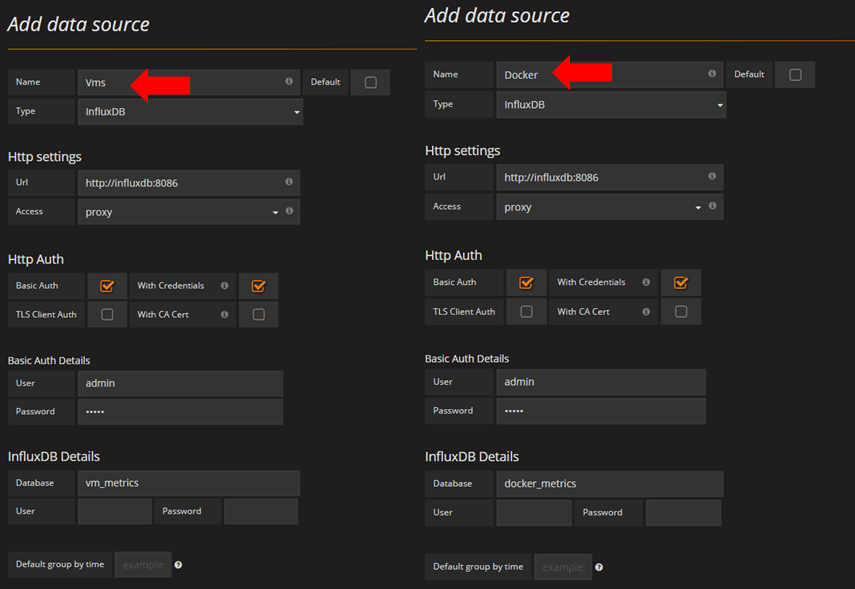Click info icon in Docker Name field

coord(712,74)
